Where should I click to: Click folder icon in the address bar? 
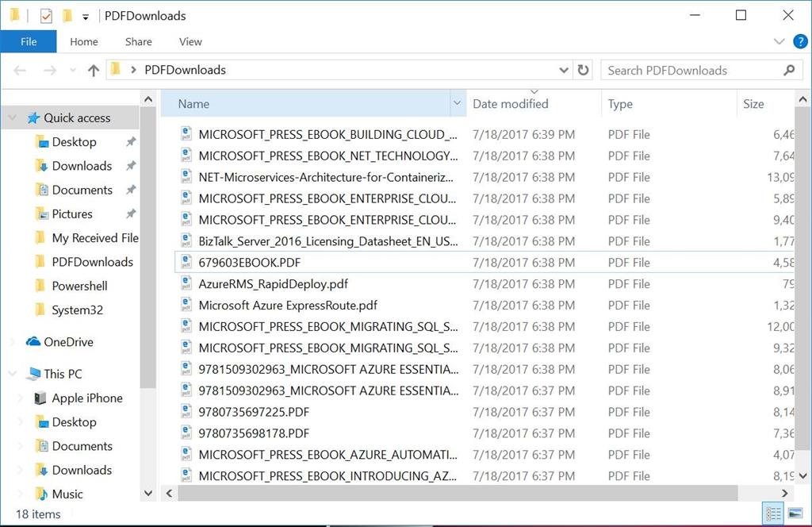tap(116, 69)
